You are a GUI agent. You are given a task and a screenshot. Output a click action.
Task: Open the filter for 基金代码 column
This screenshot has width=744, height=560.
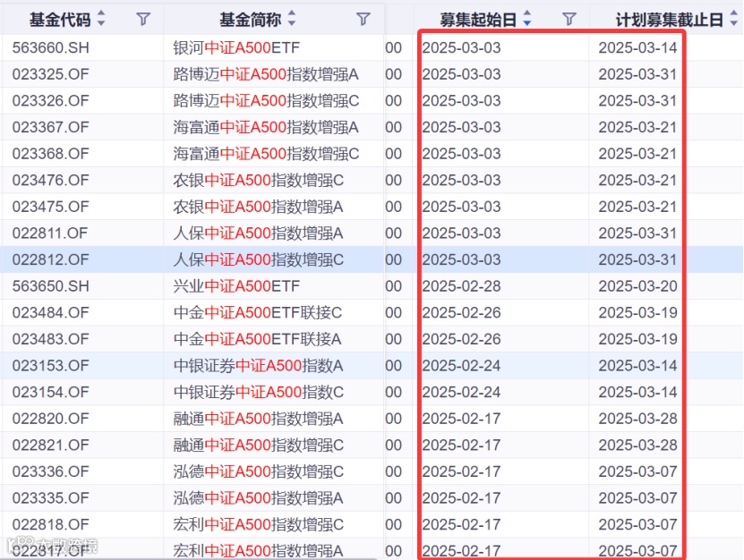click(143, 19)
